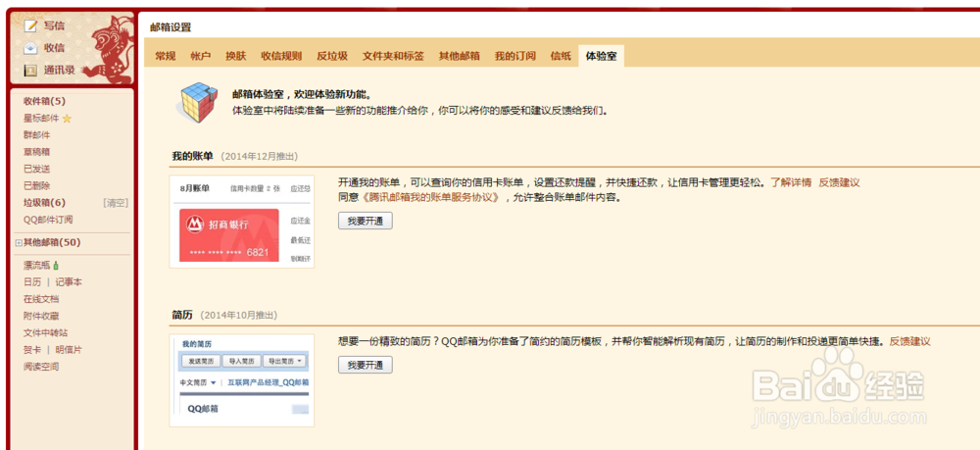Open the 已删除 folder
Image resolution: width=980 pixels, height=450 pixels.
(x=37, y=185)
